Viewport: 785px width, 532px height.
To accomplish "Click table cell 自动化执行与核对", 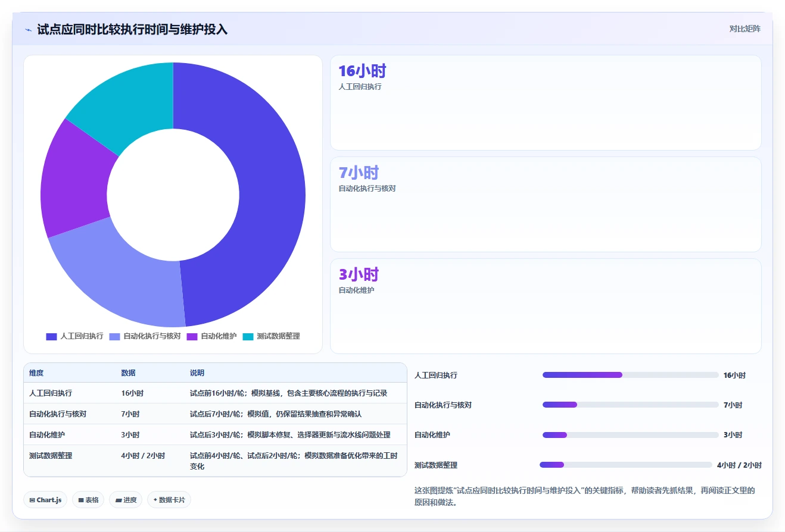I will [x=58, y=414].
